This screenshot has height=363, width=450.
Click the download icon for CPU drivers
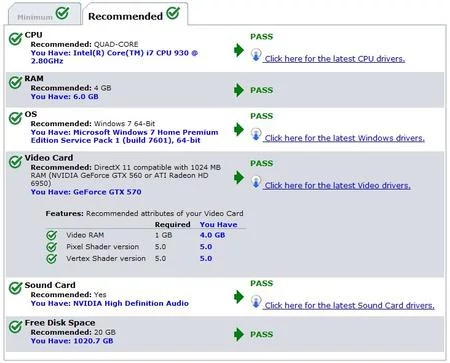click(256, 55)
